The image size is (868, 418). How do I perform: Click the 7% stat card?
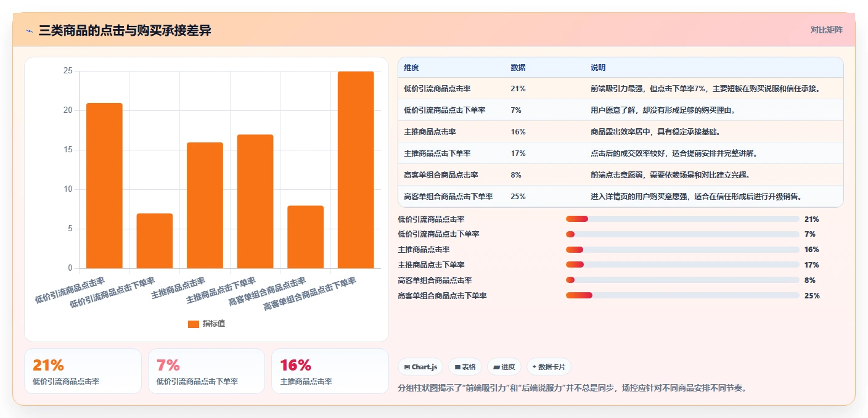coord(207,371)
